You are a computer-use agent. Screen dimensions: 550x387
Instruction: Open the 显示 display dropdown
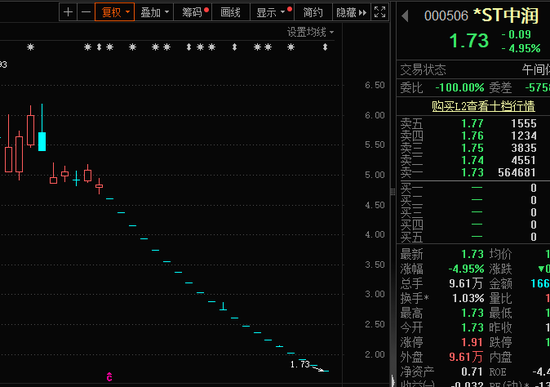(x=273, y=13)
